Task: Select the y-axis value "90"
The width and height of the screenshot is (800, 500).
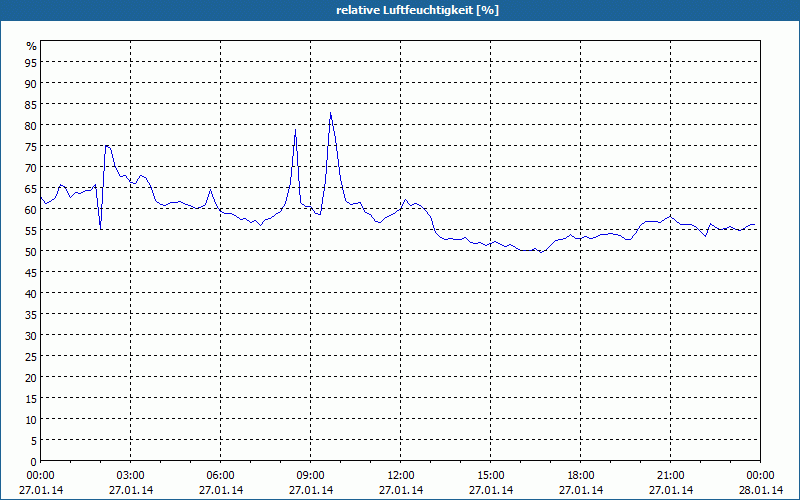Action: click(31, 83)
